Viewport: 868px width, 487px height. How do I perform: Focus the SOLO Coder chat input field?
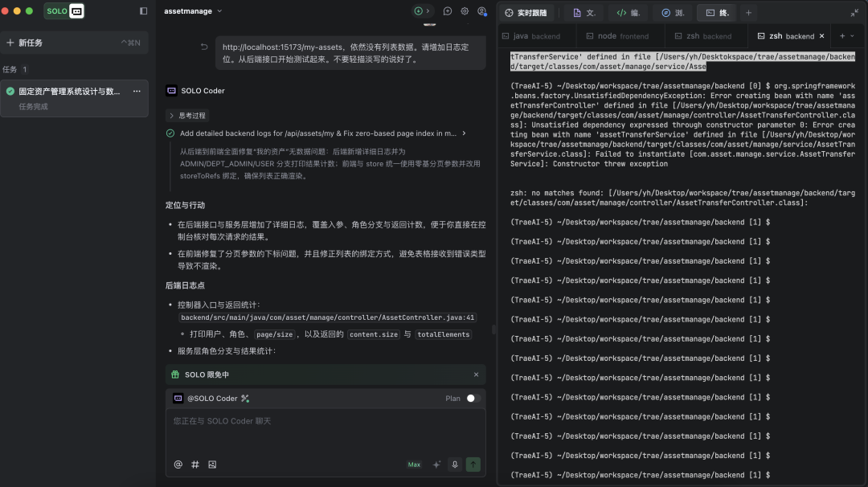click(x=325, y=432)
